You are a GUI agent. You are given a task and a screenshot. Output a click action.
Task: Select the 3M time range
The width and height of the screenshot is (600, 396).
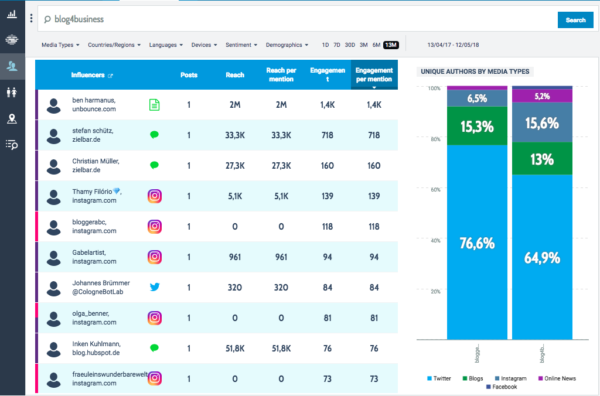click(x=364, y=45)
